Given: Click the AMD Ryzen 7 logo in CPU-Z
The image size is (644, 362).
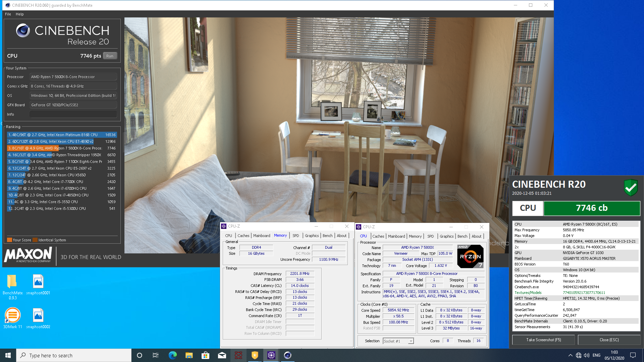Looking at the screenshot, I should click(x=470, y=256).
